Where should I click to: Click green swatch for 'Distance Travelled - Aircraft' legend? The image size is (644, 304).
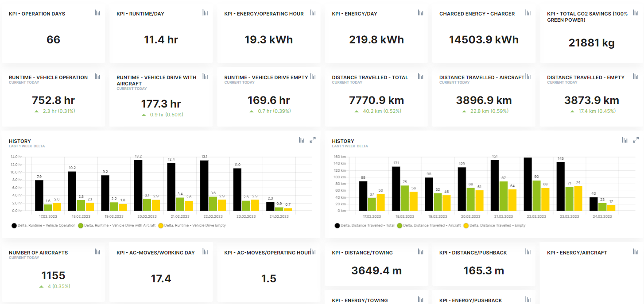point(400,225)
